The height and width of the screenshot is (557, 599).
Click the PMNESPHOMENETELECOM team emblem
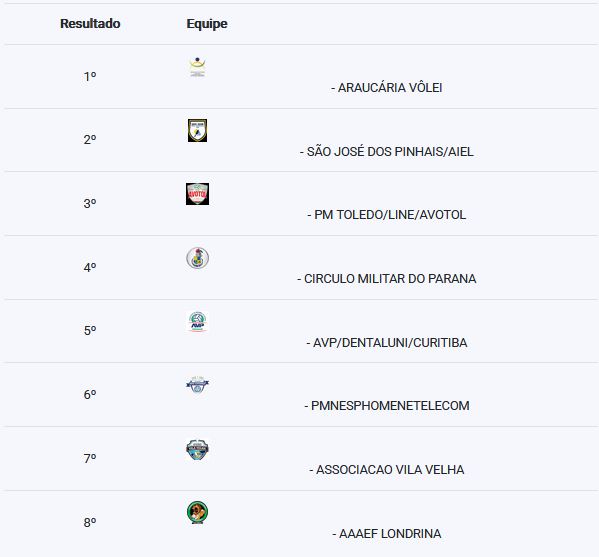click(198, 385)
